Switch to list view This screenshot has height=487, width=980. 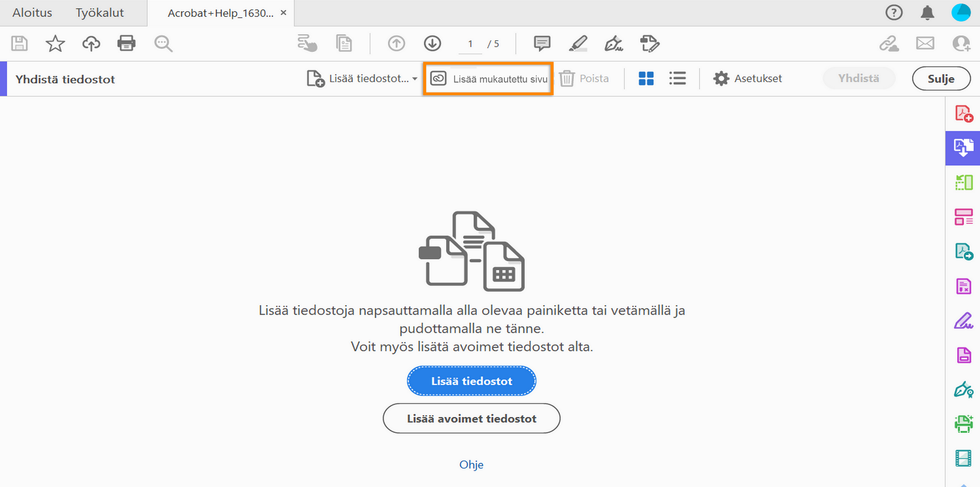[x=678, y=79]
